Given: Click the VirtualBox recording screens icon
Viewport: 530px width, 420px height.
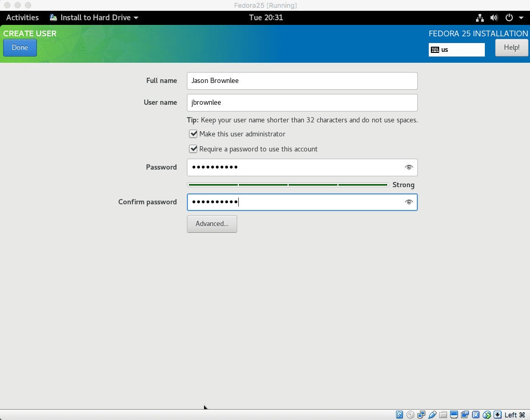Looking at the screenshot, I should point(465,415).
